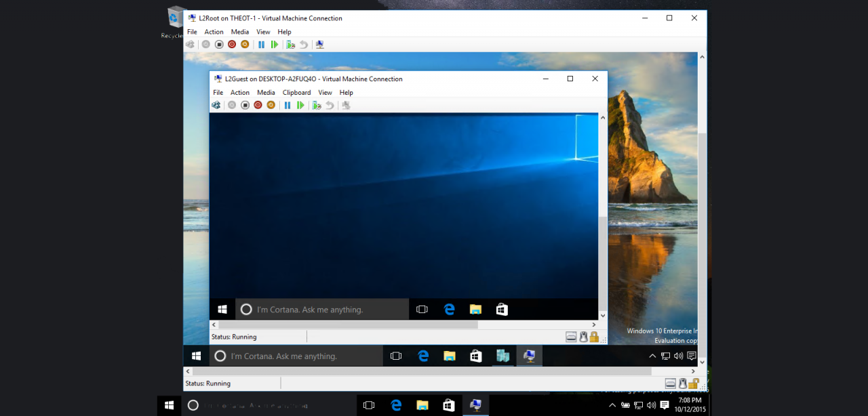The image size is (868, 416).
Task: Open File menu in the L2Guest window
Action: (x=218, y=93)
